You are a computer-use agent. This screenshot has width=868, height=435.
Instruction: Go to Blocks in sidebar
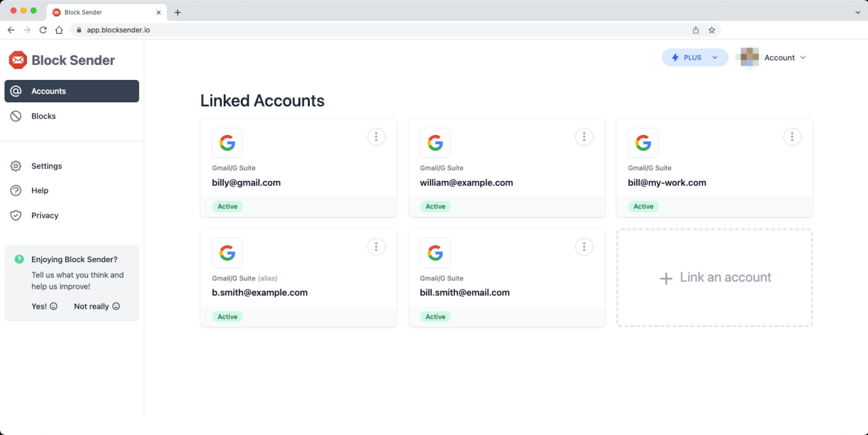point(43,116)
